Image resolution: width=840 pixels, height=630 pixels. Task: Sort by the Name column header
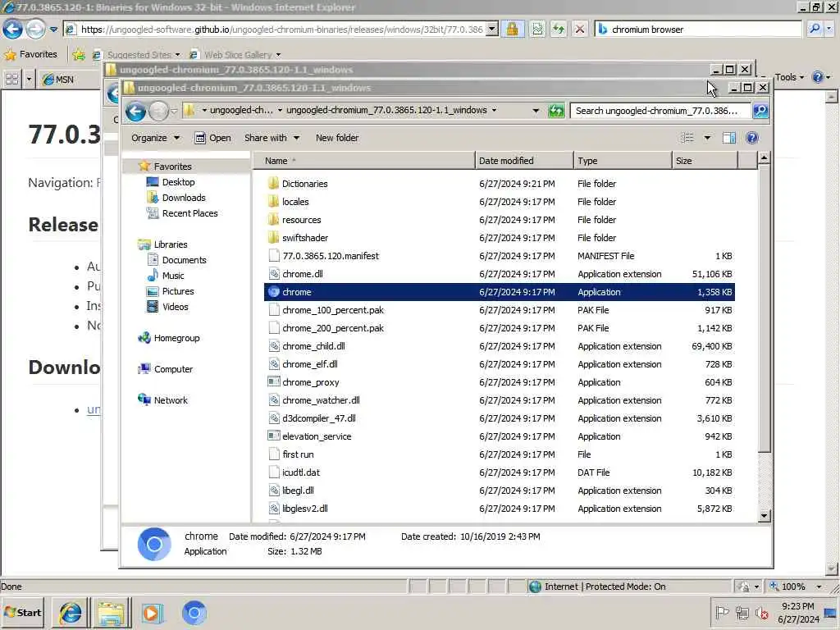tap(363, 161)
